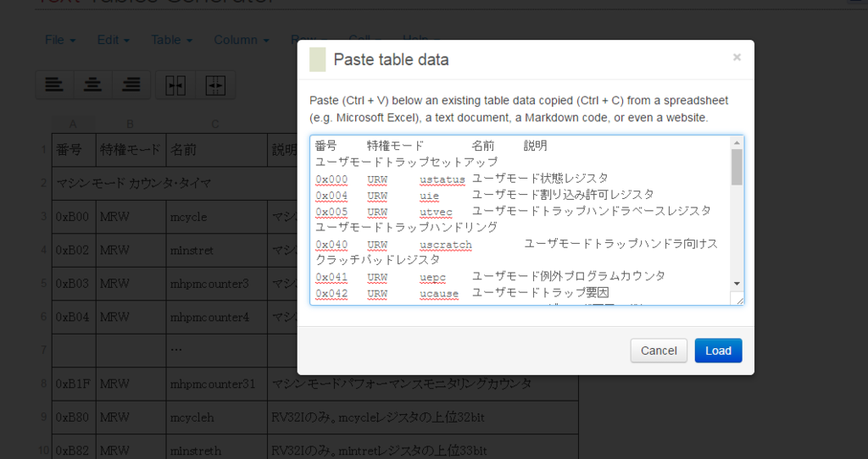
Task: Select the align left icon
Action: tap(54, 86)
